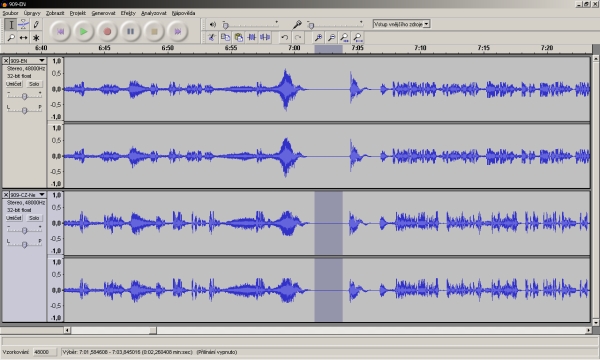This screenshot has width=600, height=360.
Task: Redo last action
Action: click(298, 37)
